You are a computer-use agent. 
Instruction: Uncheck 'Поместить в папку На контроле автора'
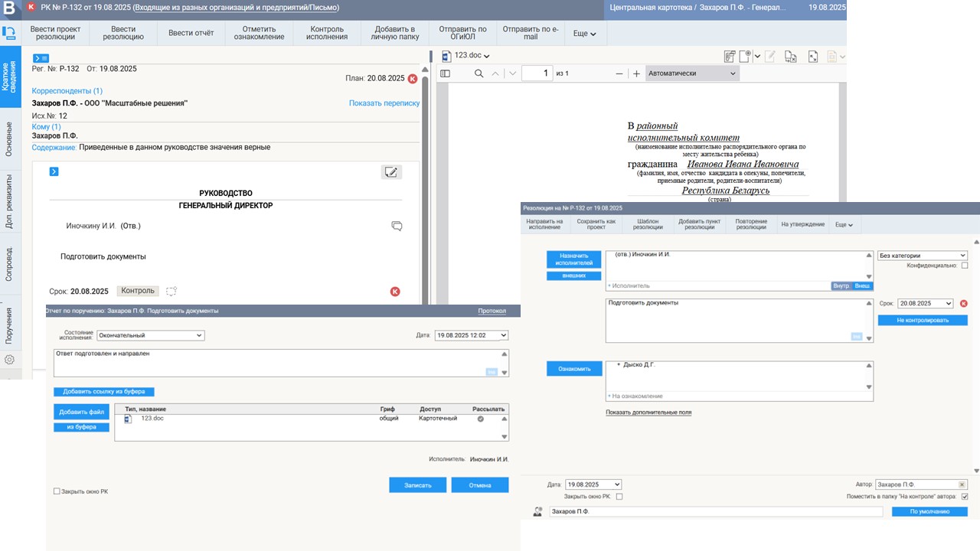[x=964, y=497]
